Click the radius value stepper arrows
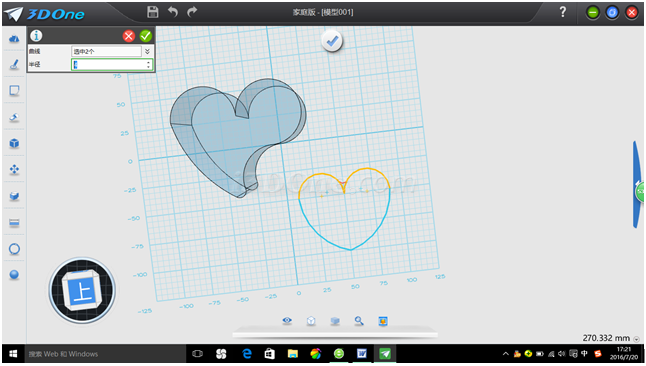The height and width of the screenshot is (366, 646). coord(148,64)
